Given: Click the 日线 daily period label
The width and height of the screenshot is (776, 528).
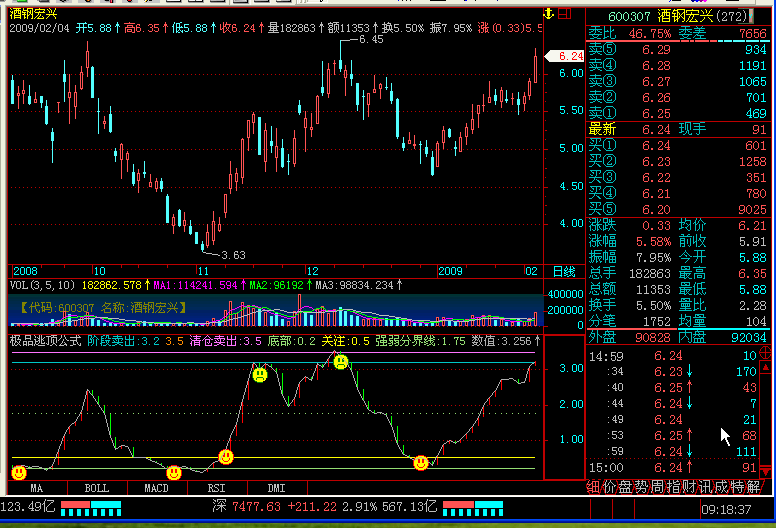Looking at the screenshot, I should click(564, 271).
